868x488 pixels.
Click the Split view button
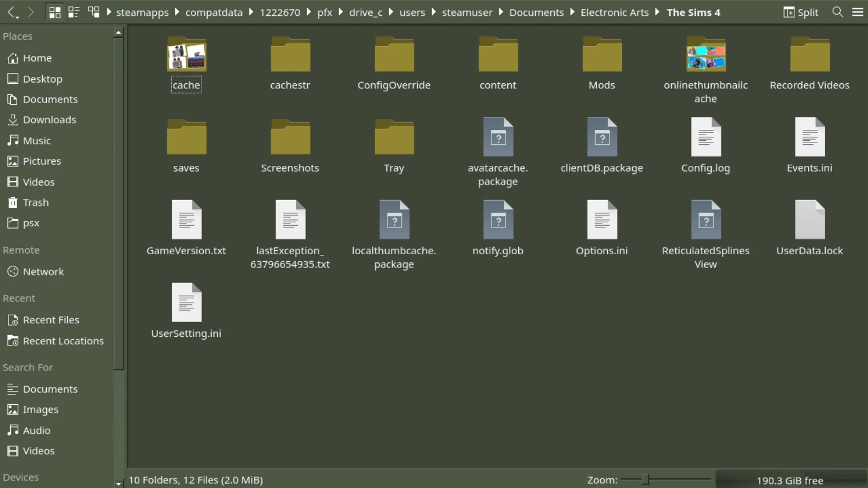801,13
